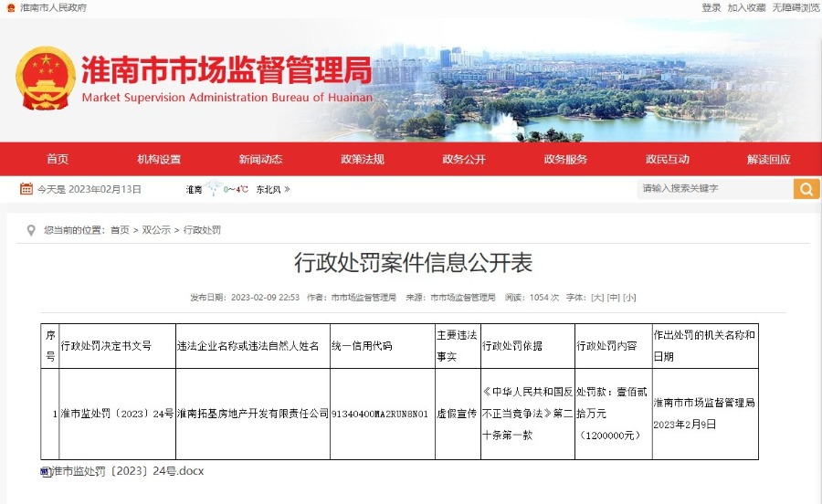Download 淮市监处罚〔2023〕24号.docx attachment
822x504 pixels.
(x=127, y=471)
